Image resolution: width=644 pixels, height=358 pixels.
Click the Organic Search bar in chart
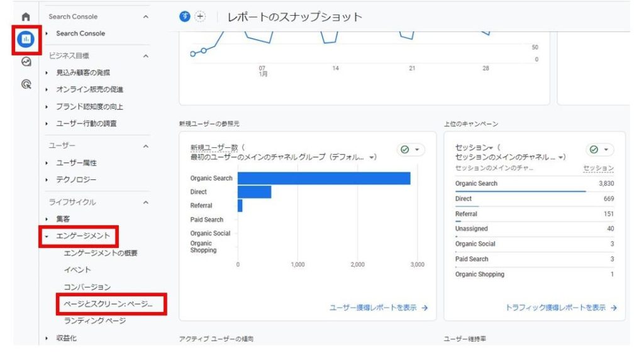coord(324,179)
